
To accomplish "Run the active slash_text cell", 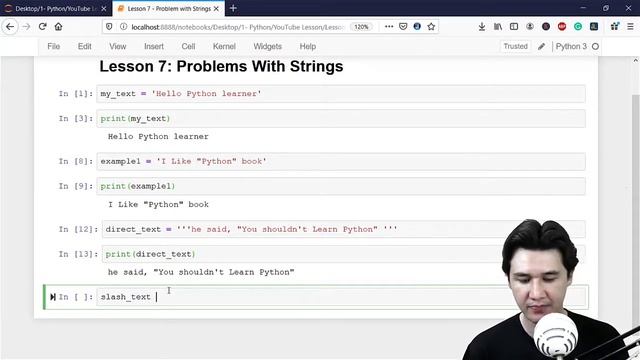I will tap(53, 297).
